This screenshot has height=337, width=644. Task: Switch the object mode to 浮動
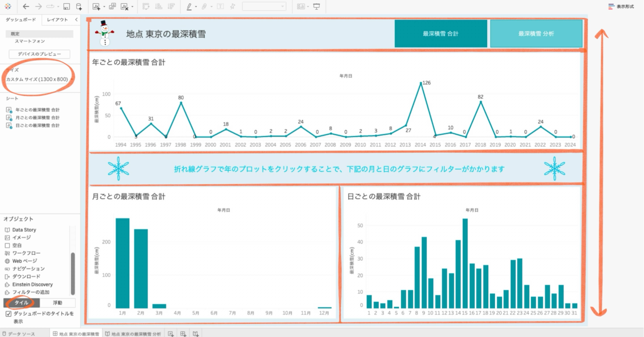(57, 303)
